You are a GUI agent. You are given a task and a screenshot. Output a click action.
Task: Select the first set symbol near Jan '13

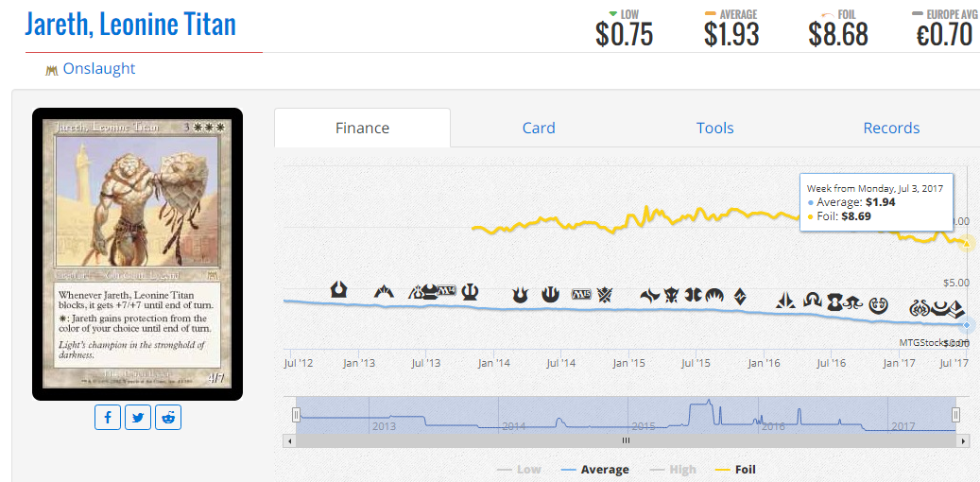click(338, 289)
